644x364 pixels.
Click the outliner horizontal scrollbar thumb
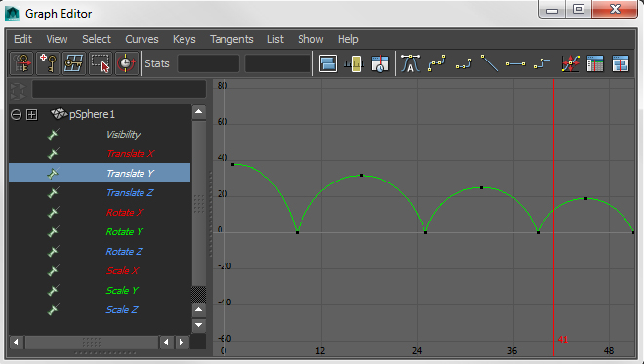point(92,342)
